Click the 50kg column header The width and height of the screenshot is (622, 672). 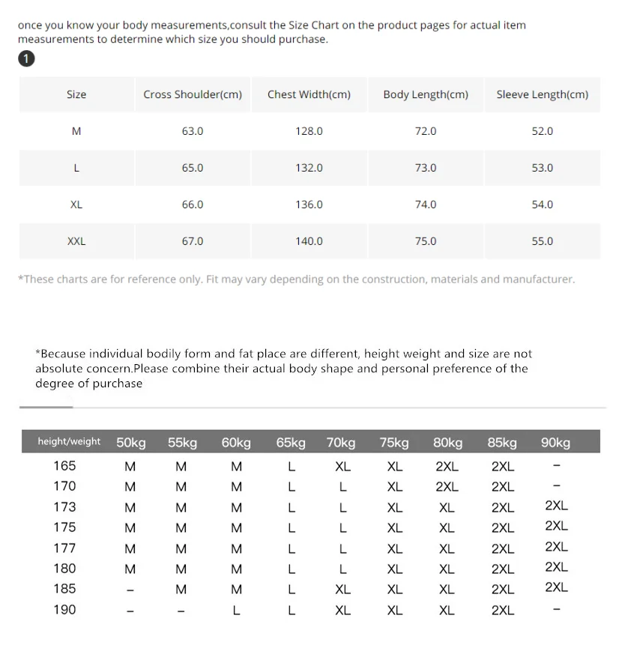(131, 442)
